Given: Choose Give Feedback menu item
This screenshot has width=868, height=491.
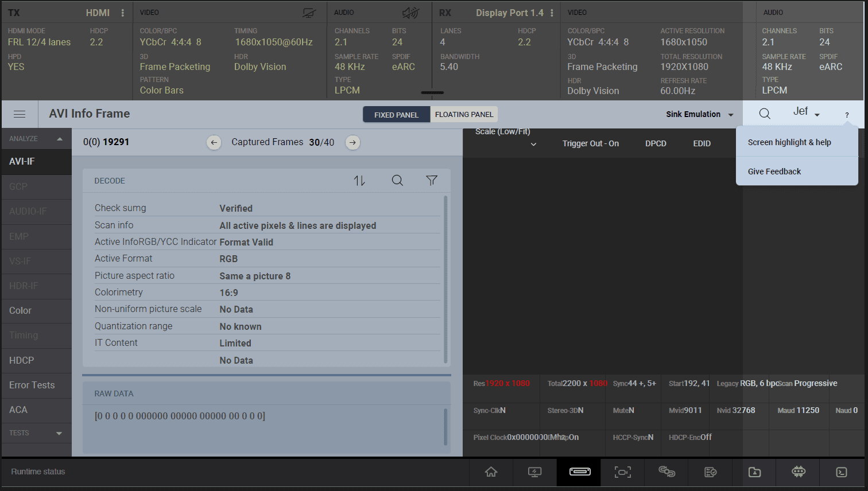Looking at the screenshot, I should click(x=797, y=172).
